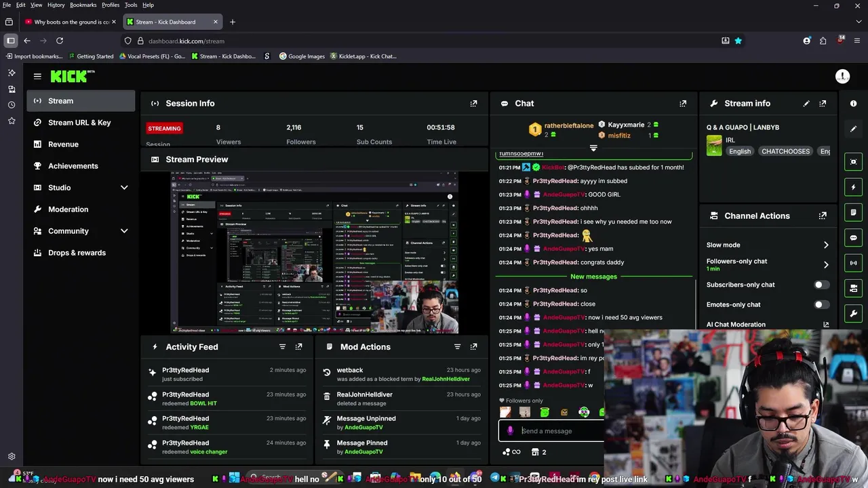Go back with the browser back arrow
The image size is (868, 488).
click(27, 41)
